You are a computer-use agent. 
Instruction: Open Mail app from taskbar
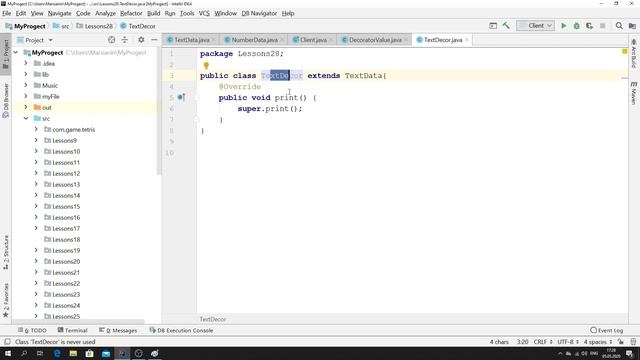pyautogui.click(x=106, y=353)
